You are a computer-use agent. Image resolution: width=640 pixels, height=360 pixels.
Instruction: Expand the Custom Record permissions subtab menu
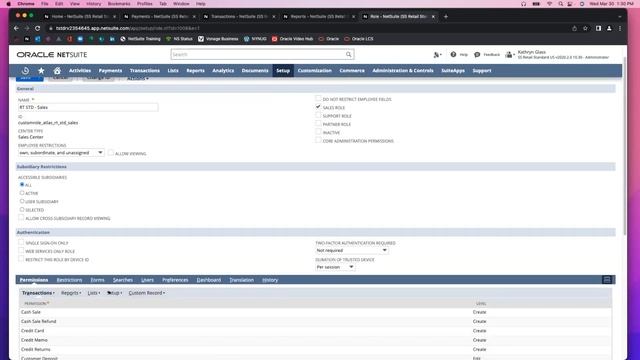click(x=147, y=293)
